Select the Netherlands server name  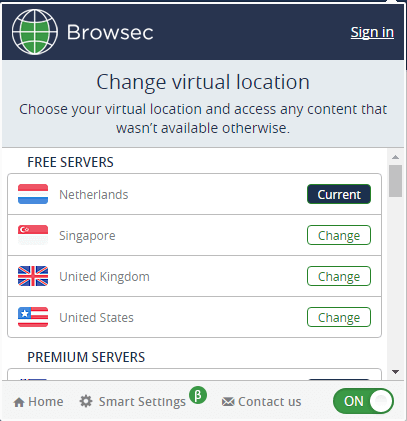[94, 195]
